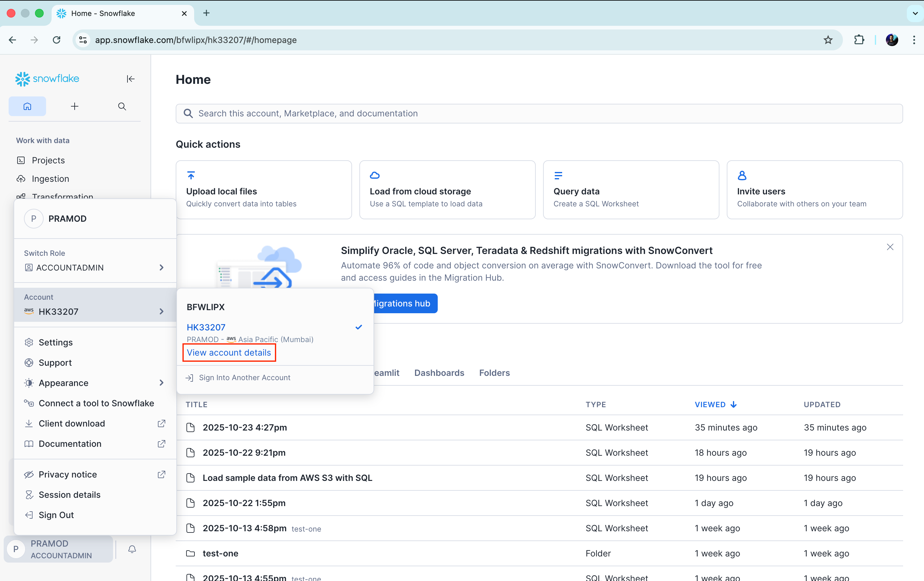
Task: Click the TITLE column header
Action: [x=197, y=404]
